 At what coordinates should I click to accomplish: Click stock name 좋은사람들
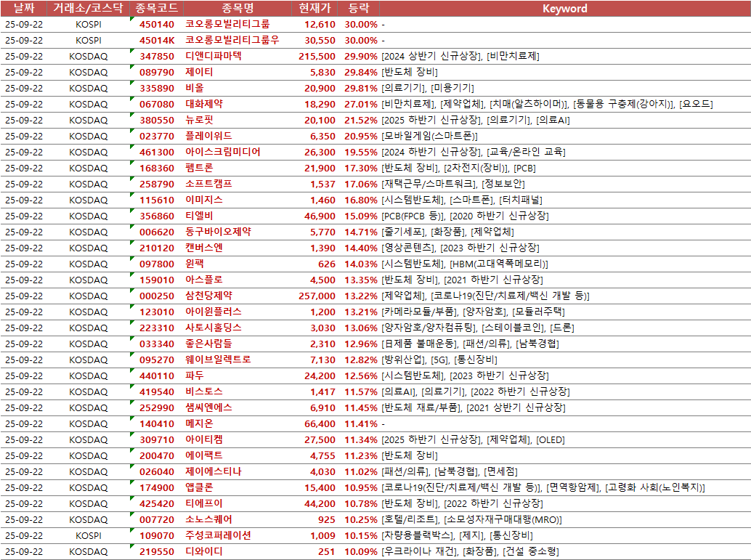209,344
